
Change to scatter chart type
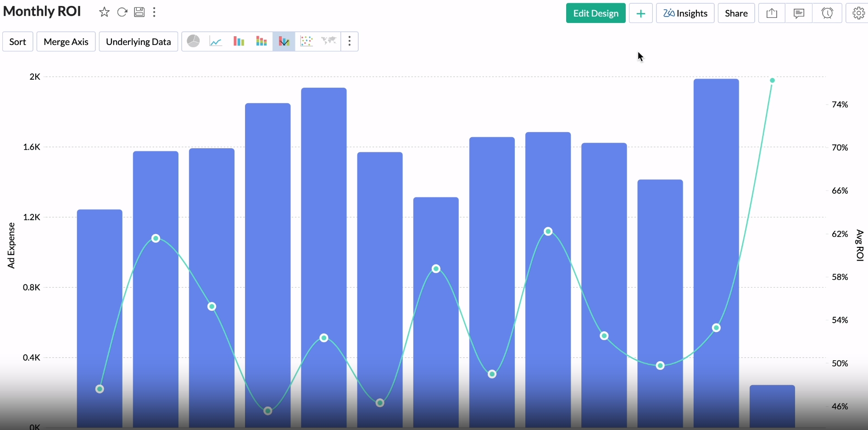click(306, 41)
